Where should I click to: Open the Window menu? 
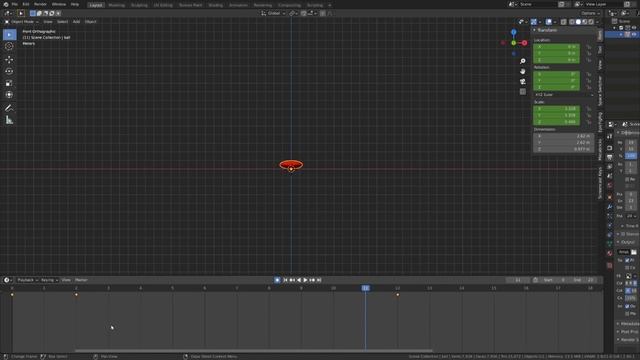(x=59, y=4)
